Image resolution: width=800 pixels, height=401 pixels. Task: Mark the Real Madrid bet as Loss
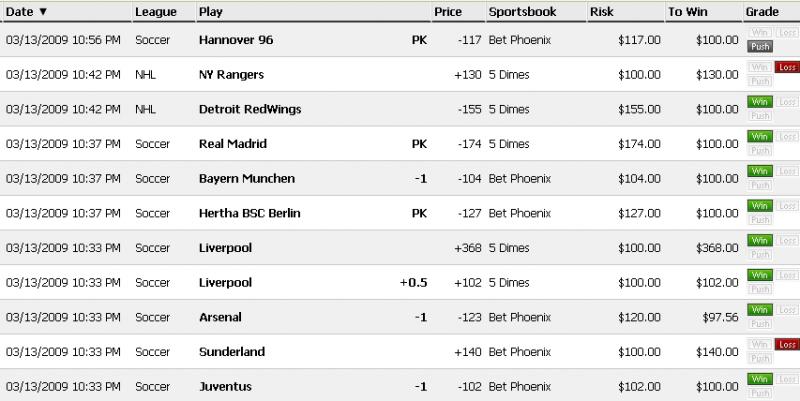tap(788, 136)
